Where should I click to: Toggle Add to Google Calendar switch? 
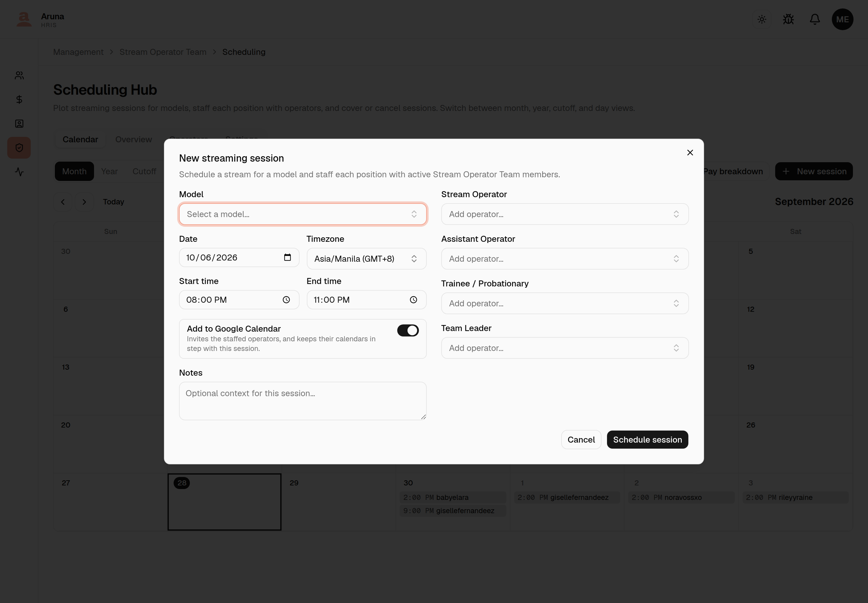408,330
